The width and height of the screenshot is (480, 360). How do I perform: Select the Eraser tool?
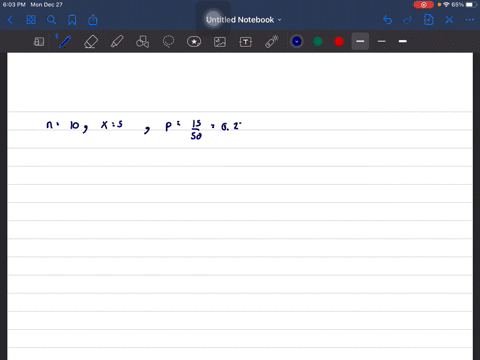click(x=91, y=42)
